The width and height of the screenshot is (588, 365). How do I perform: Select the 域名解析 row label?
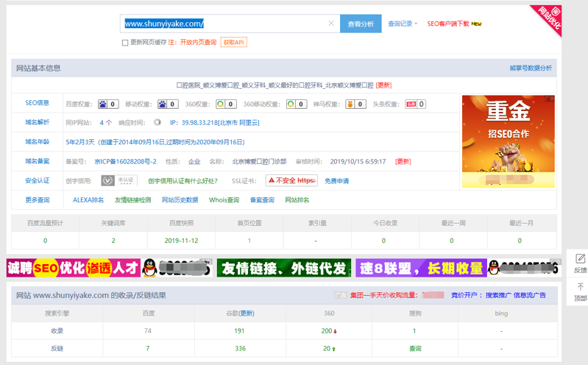click(x=37, y=122)
